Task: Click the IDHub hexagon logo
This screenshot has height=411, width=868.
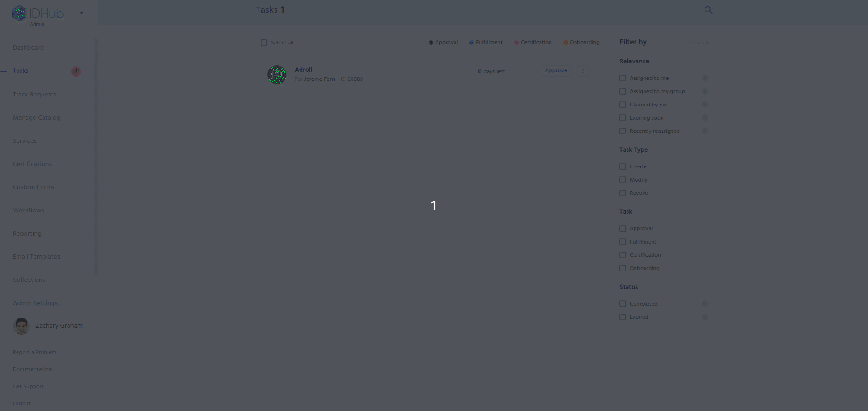Action: click(x=19, y=13)
